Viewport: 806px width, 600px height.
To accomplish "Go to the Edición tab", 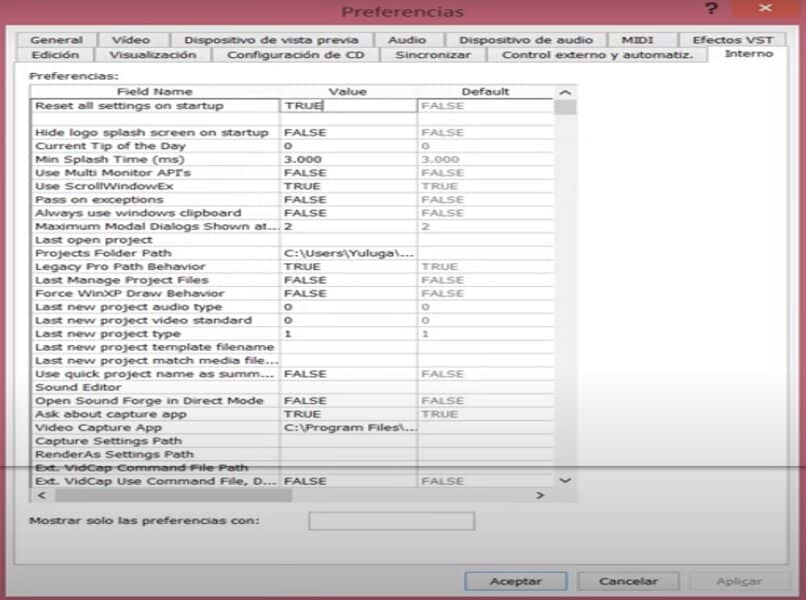I will tap(55, 54).
